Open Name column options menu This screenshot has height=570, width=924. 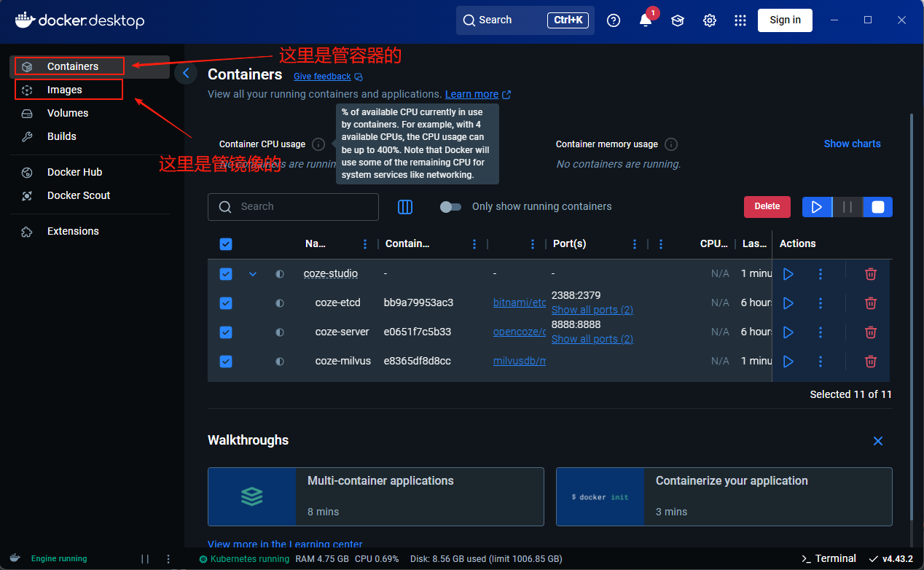(365, 244)
